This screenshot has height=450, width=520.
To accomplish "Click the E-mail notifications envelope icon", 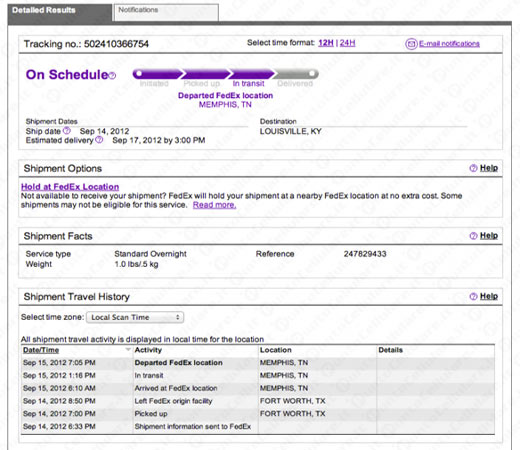I will click(411, 44).
